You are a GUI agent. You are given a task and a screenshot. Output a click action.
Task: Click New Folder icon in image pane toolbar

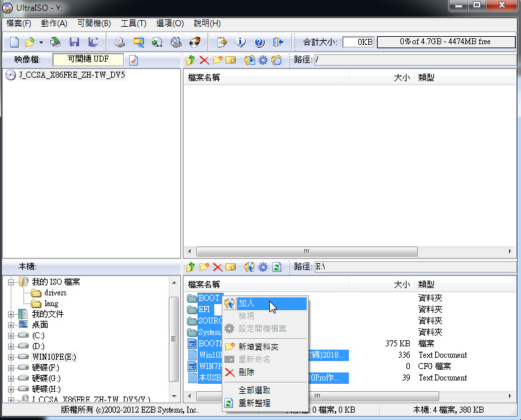pyautogui.click(x=217, y=60)
